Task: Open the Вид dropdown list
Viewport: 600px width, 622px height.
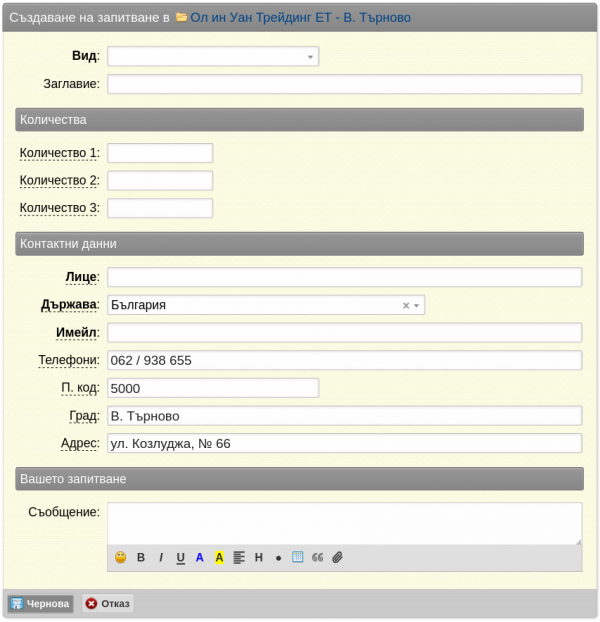Action: tap(213, 57)
